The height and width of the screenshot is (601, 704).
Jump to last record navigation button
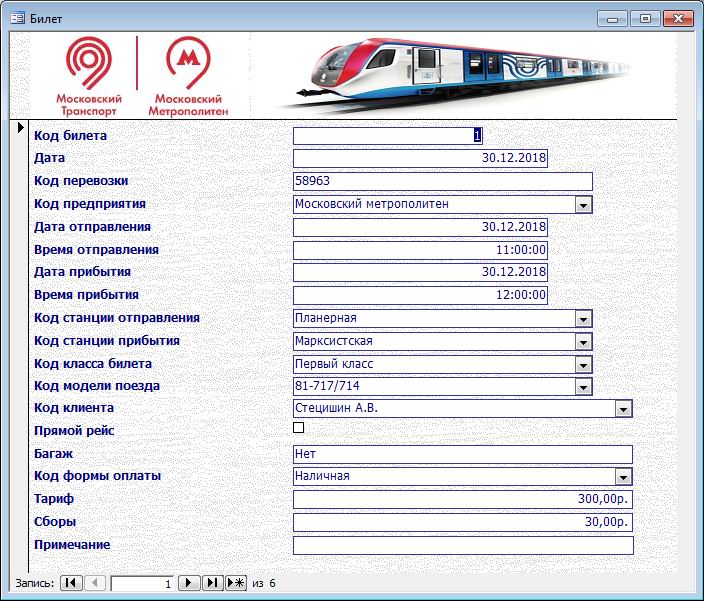click(212, 583)
